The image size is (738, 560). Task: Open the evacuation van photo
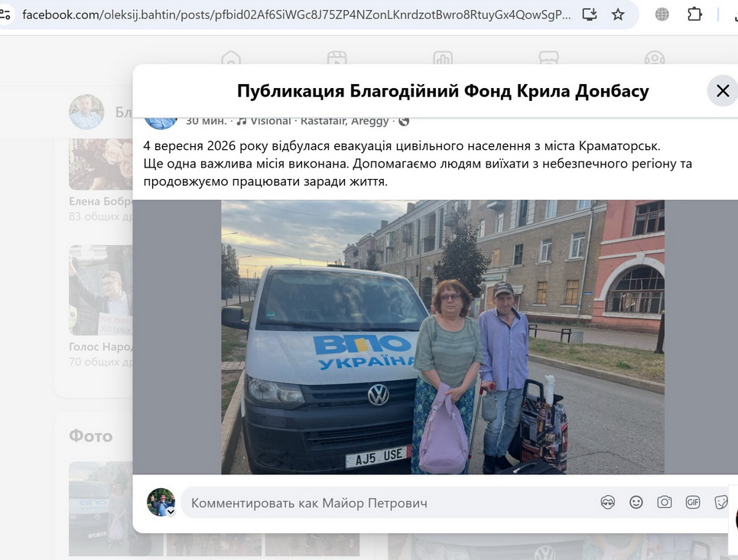tap(443, 337)
